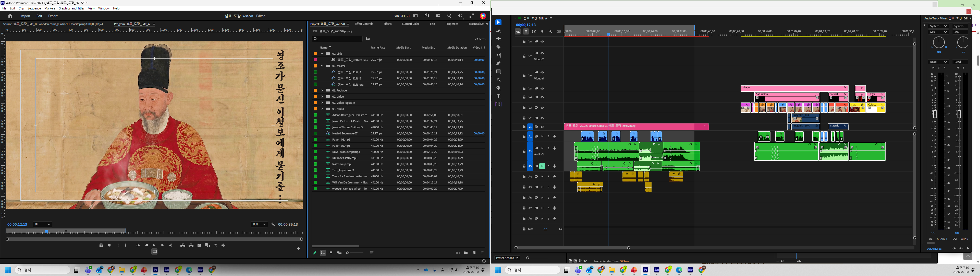Toggle V1 track visibility eye
The image size is (980, 276).
coord(542,127)
